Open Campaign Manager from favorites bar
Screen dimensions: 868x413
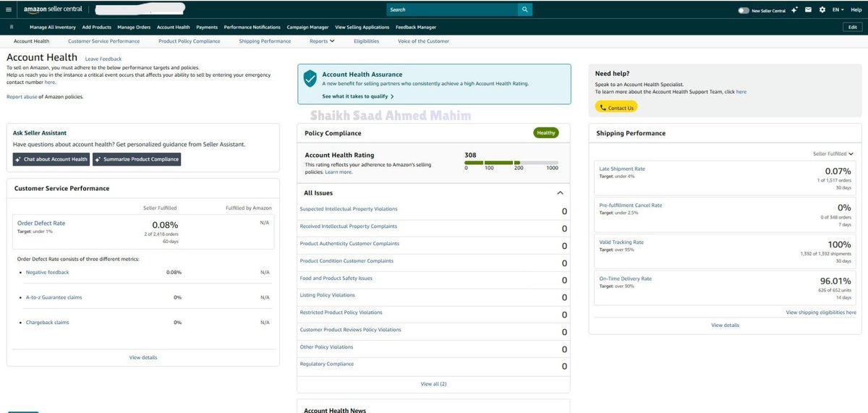[x=308, y=27]
